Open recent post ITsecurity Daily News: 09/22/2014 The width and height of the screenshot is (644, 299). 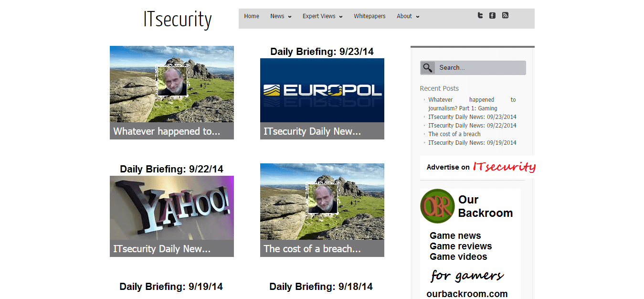(x=472, y=126)
